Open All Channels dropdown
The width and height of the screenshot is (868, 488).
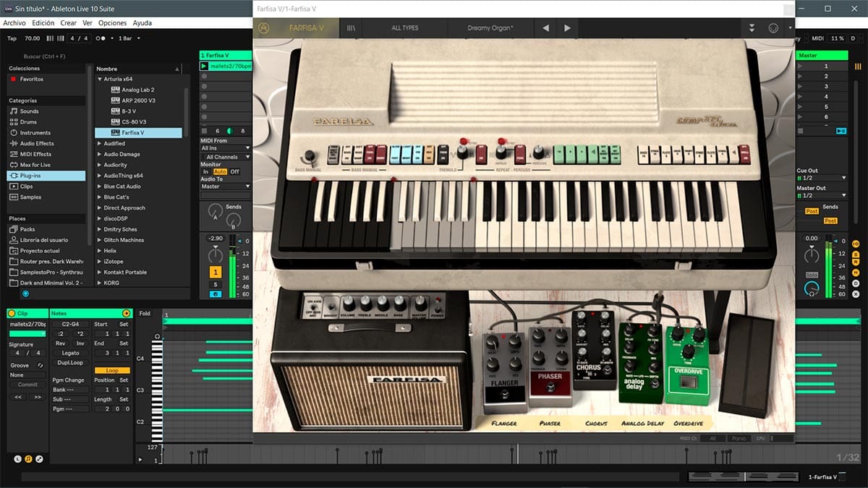(226, 157)
